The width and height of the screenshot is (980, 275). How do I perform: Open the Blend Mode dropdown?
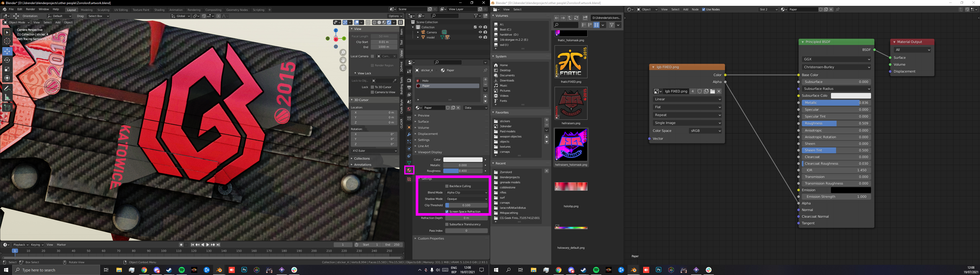467,193
